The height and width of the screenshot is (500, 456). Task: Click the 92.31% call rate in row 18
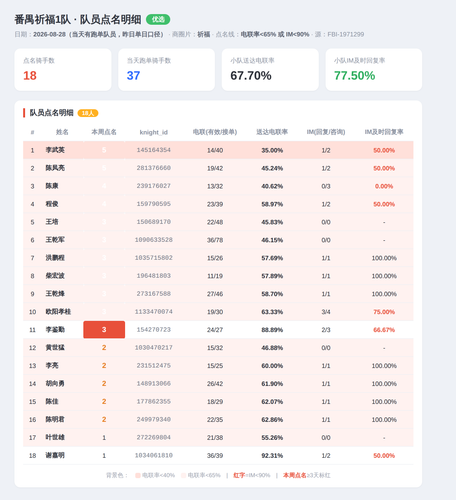pos(272,456)
